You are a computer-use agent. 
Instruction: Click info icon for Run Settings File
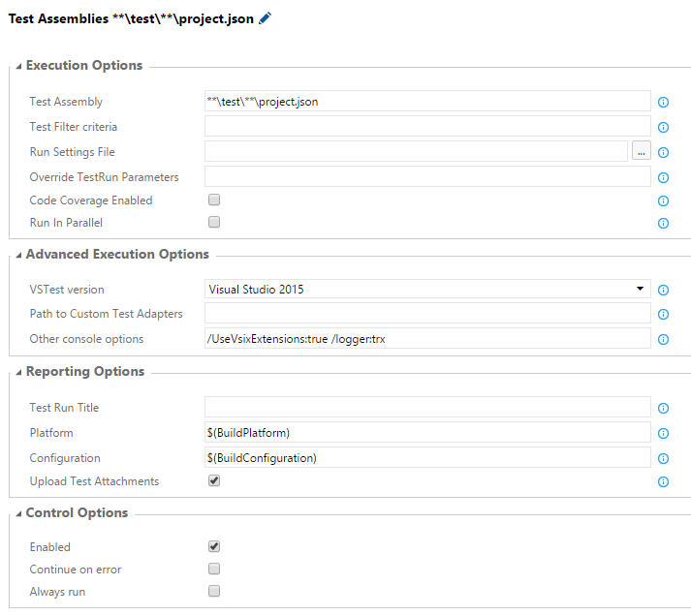coord(664,152)
